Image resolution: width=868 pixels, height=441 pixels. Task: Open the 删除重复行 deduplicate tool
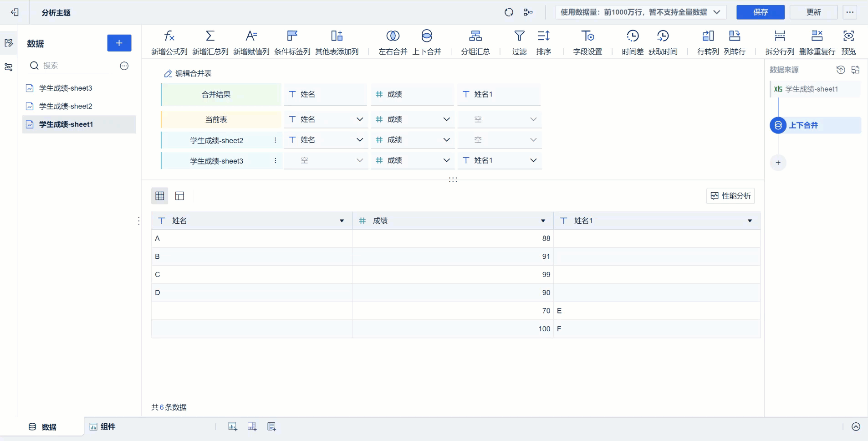point(817,42)
